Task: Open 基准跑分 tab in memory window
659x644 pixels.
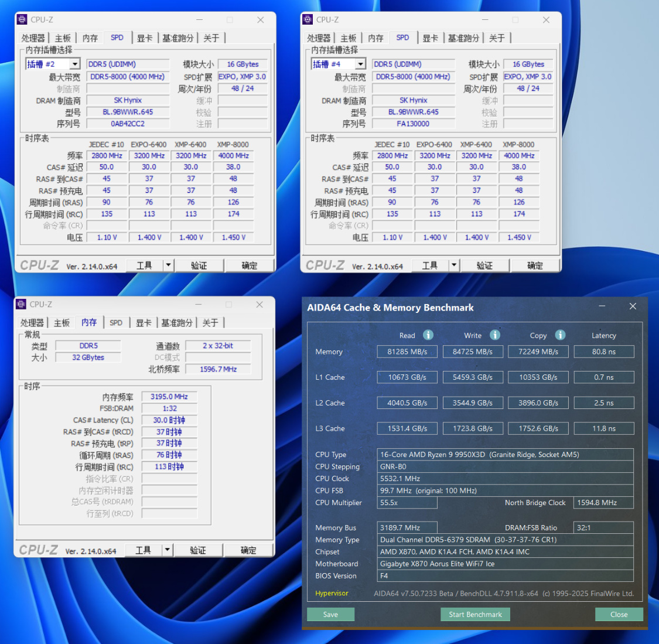Action: point(177,322)
